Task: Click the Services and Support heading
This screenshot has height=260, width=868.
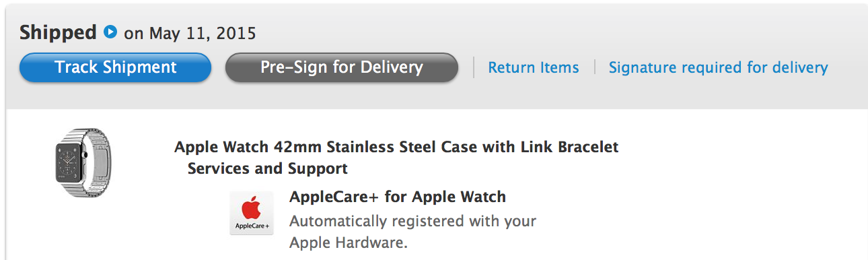Action: point(268,168)
